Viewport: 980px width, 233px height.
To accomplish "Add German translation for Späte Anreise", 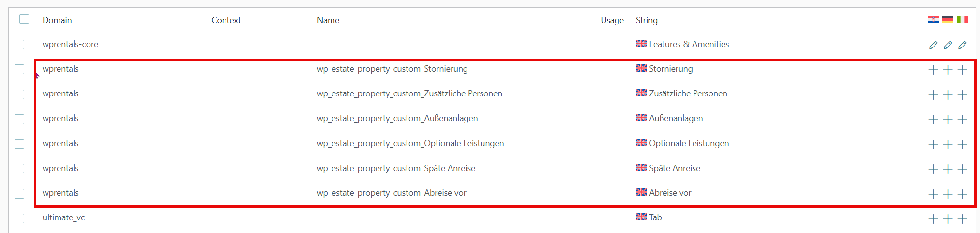I will (x=948, y=169).
